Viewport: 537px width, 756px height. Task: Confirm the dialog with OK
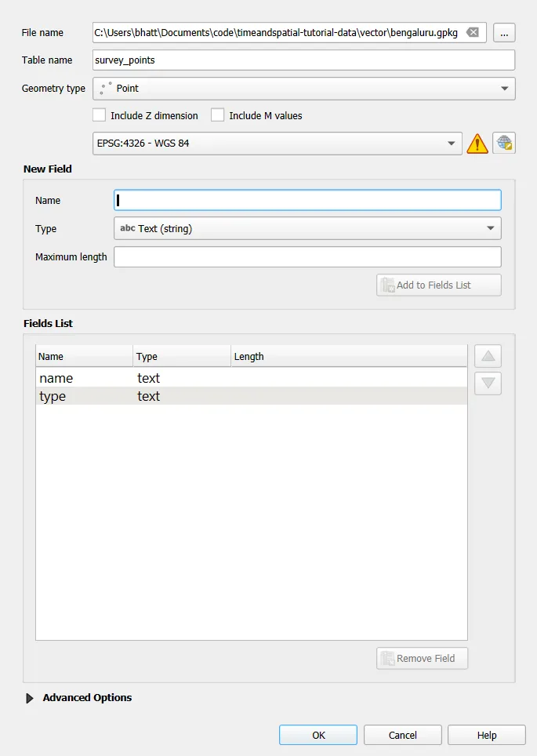(x=318, y=735)
